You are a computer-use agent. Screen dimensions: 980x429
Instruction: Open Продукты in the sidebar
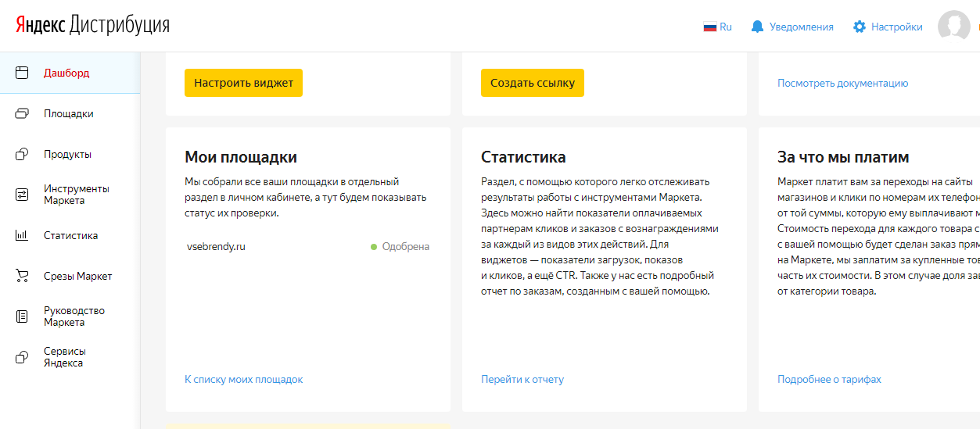pos(67,154)
